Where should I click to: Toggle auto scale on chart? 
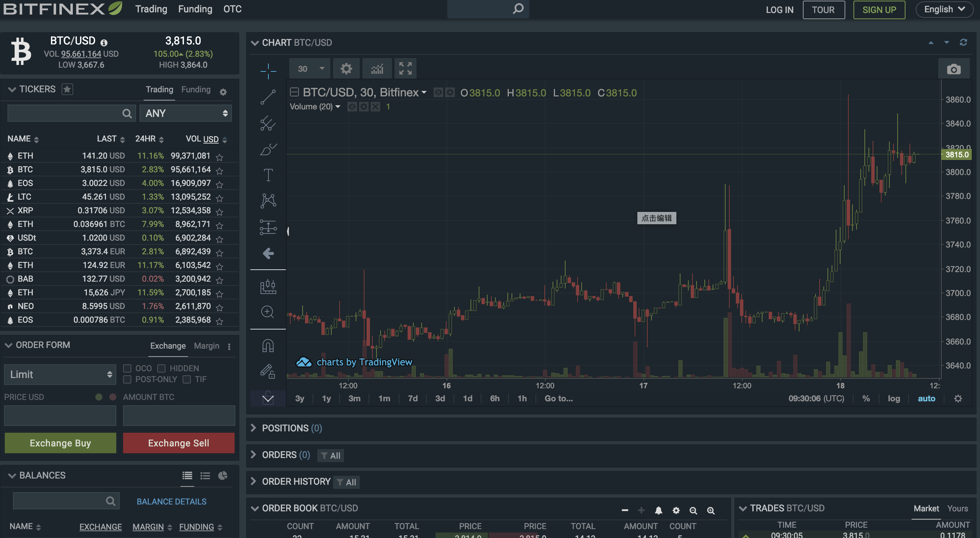point(926,398)
